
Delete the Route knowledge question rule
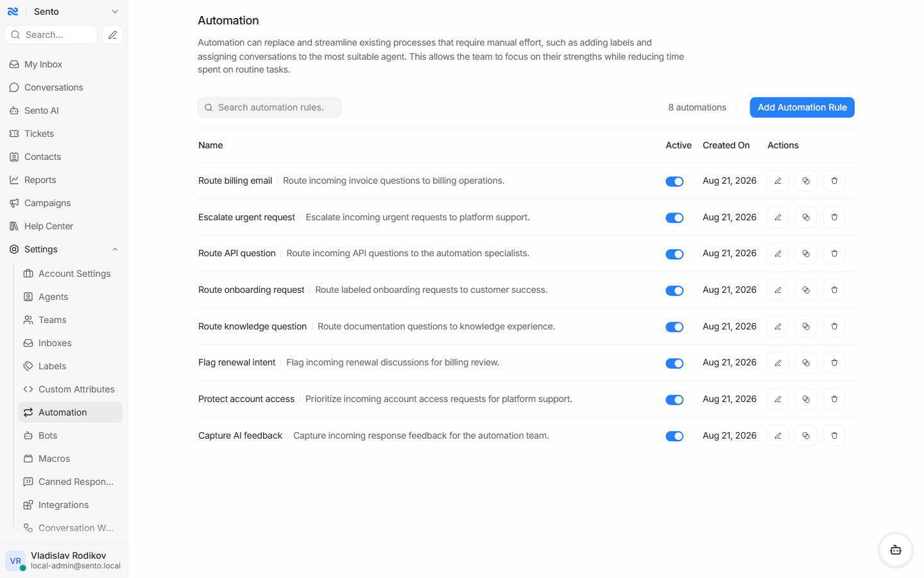(834, 327)
